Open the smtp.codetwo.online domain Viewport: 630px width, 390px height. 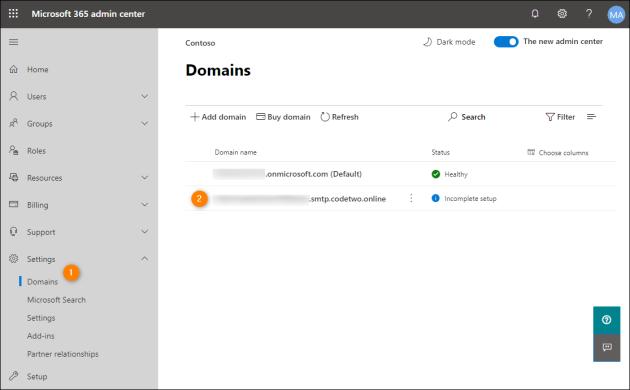click(x=299, y=199)
